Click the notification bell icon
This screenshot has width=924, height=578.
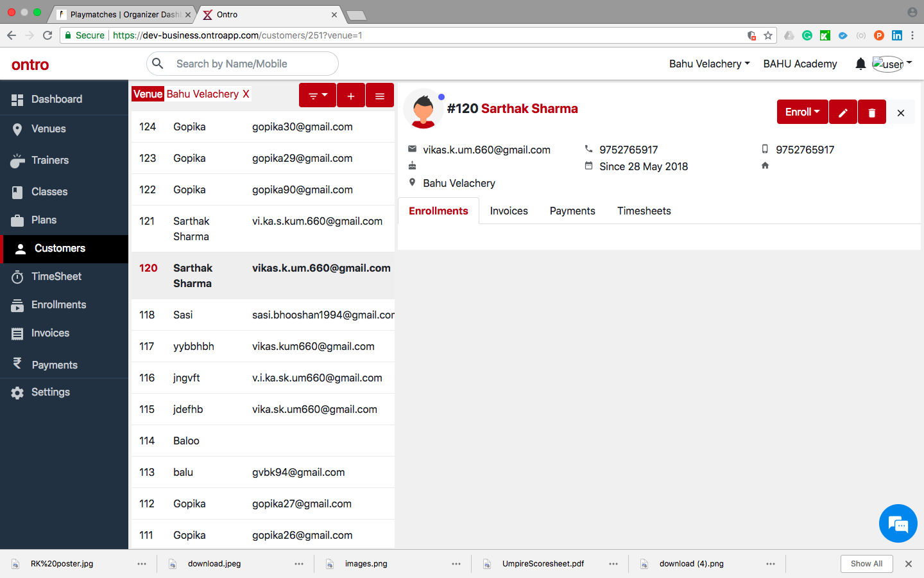click(860, 64)
